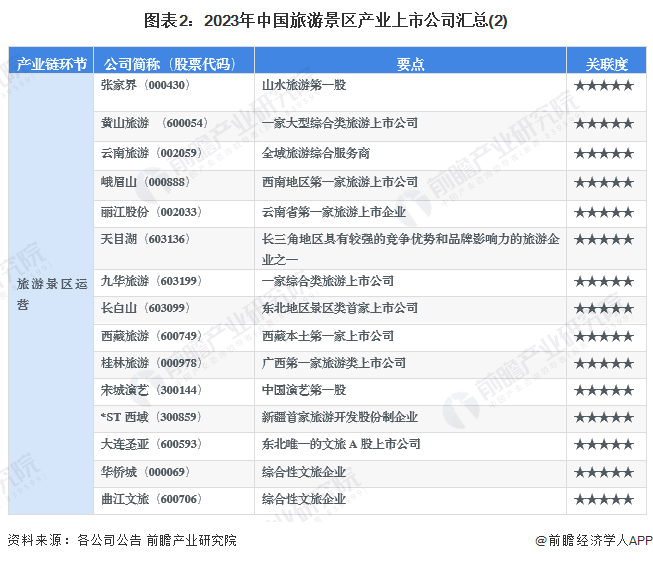Click the text 山水旅游第一股
This screenshot has height=561, width=653.
(x=304, y=85)
